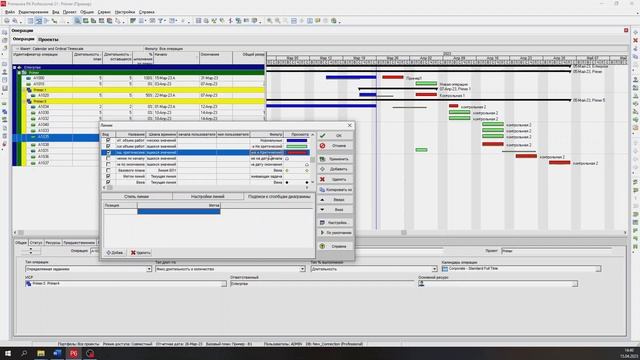This screenshot has height=360, width=640.
Task: Open Подписи к столбцам диаграммы tab
Action: pos(279,197)
